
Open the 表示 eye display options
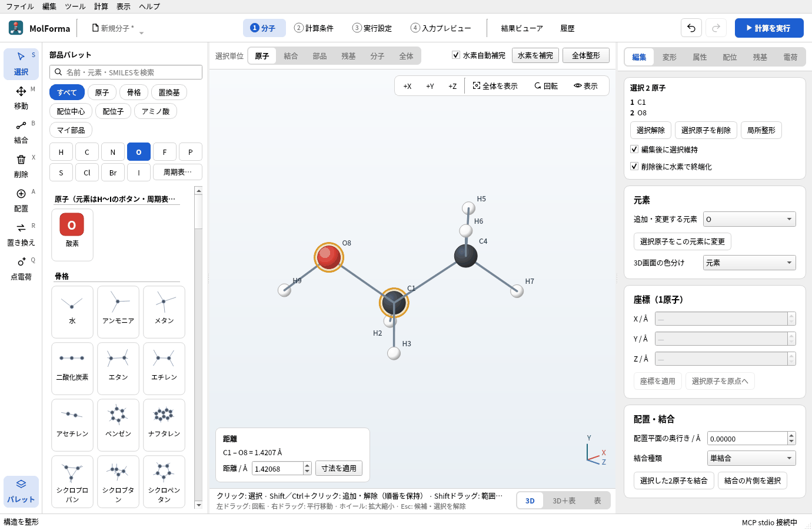pos(586,86)
